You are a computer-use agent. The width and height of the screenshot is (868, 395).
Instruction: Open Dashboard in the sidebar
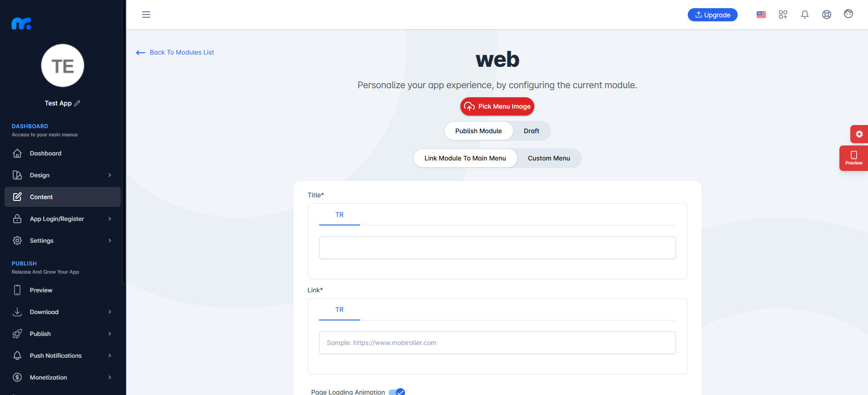pos(63,153)
